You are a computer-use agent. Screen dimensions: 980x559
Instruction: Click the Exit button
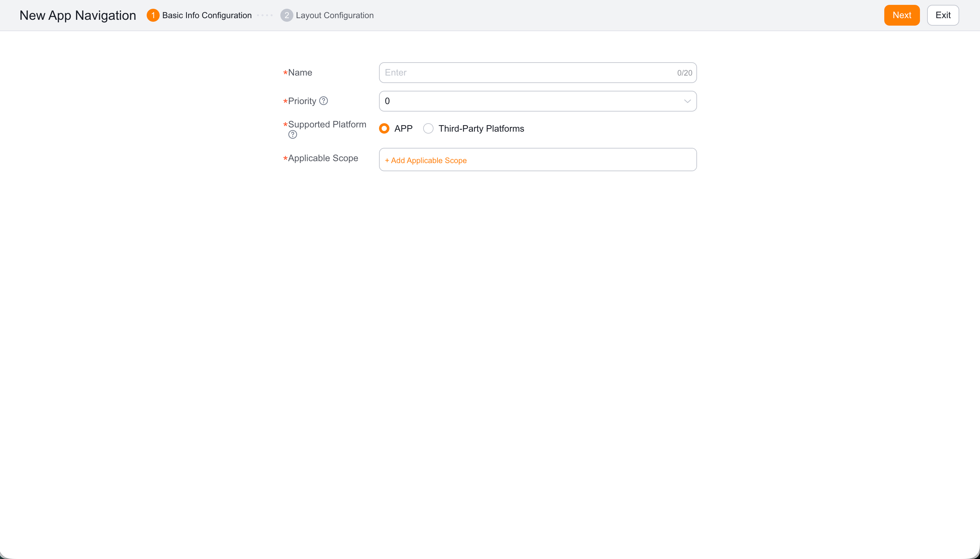coord(943,15)
